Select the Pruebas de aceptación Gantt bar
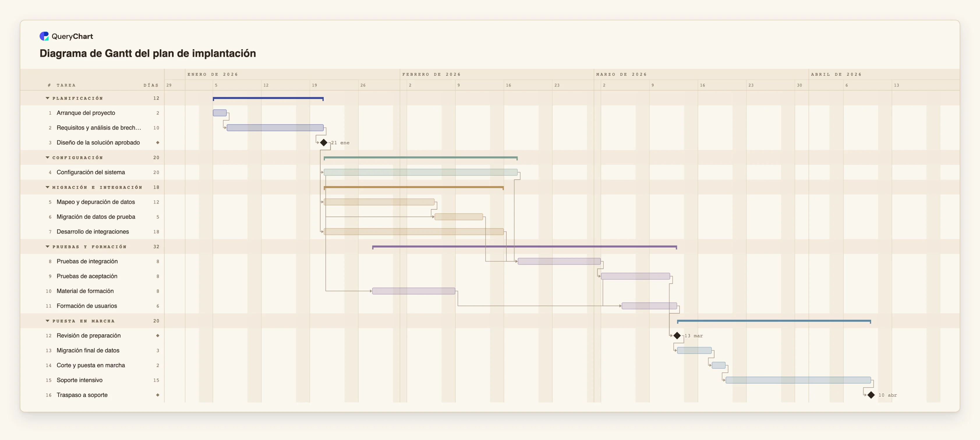980x440 pixels. (635, 276)
